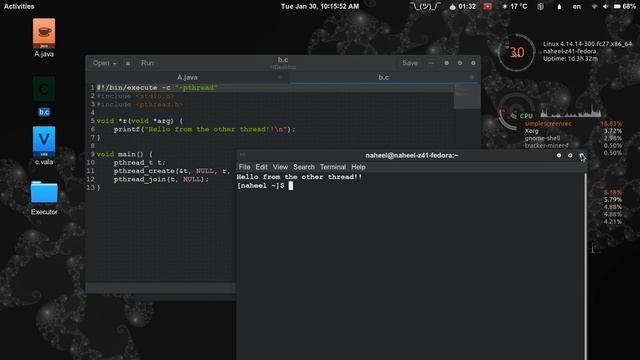Click the 'Xorg' process entry in conky
This screenshot has width=640, height=360.
point(531,131)
